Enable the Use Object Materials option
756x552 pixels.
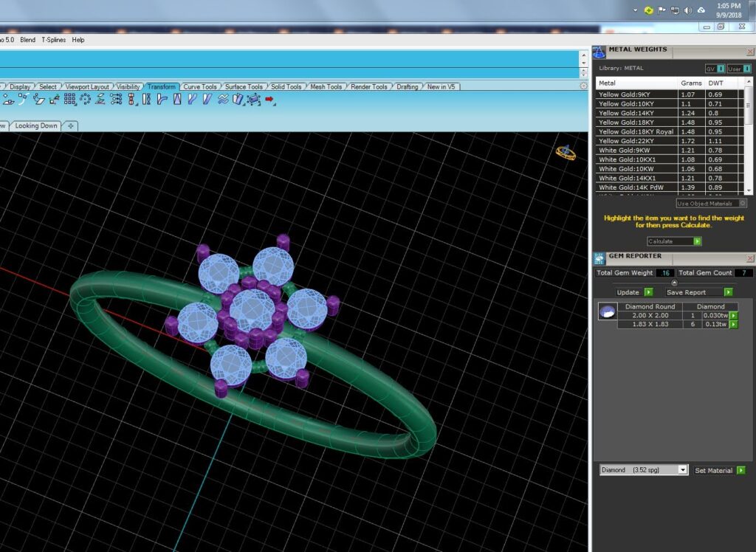743,203
